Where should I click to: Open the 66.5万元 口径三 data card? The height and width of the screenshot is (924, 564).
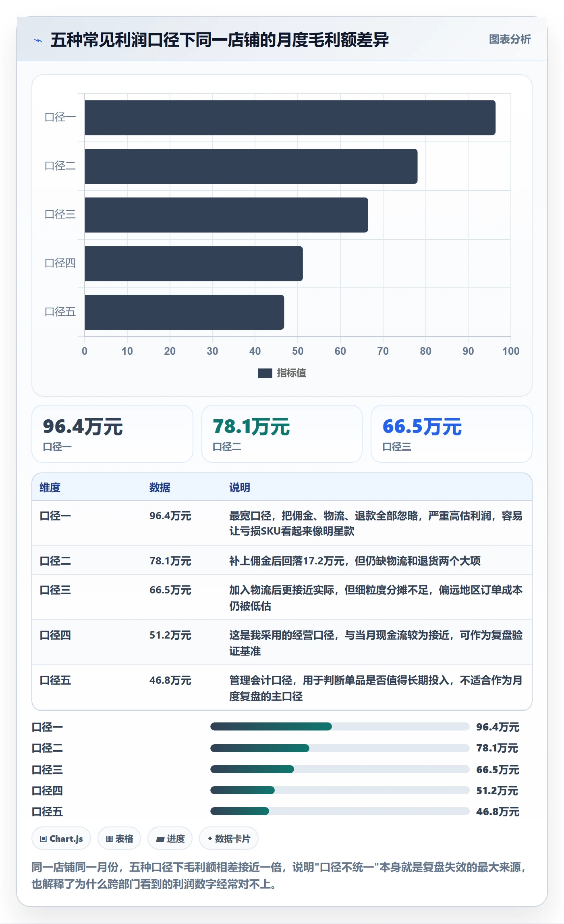tap(452, 434)
